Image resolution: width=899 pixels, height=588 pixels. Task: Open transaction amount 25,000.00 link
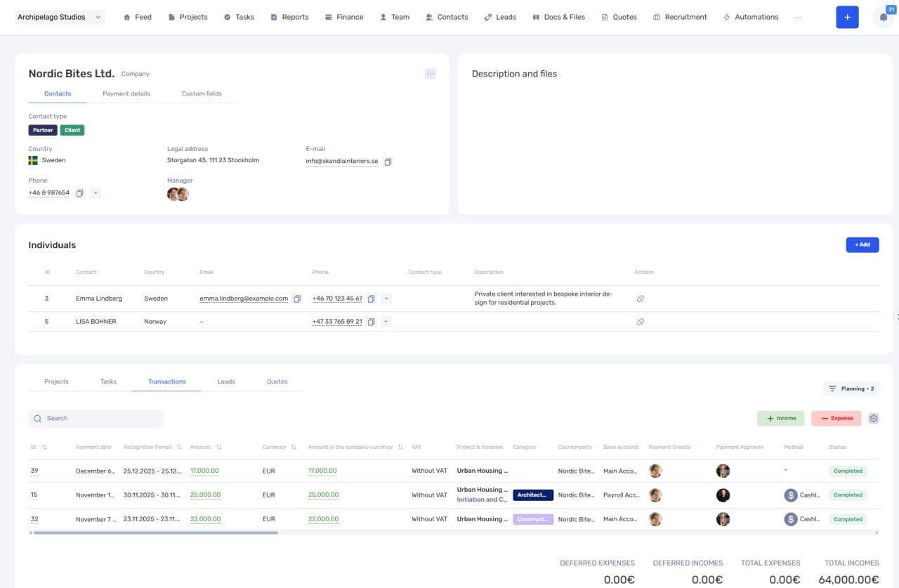(x=205, y=495)
